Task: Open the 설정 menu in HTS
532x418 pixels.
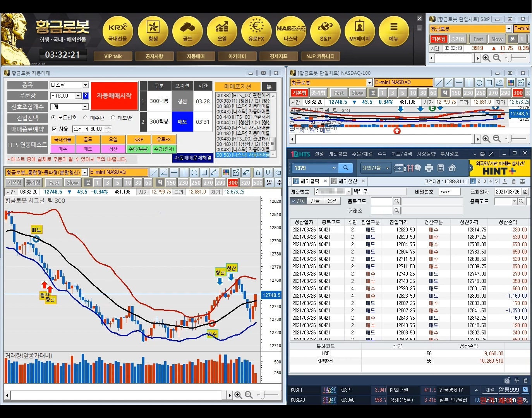Action: coord(319,154)
